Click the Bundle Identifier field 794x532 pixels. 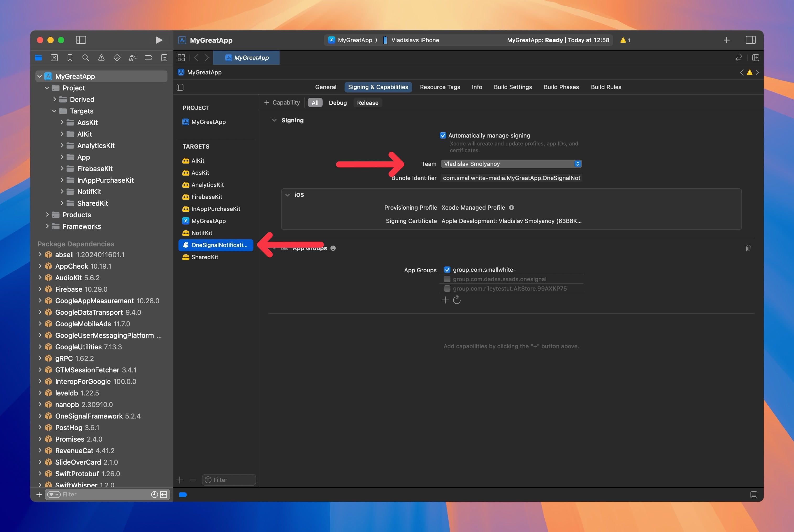[x=511, y=178]
